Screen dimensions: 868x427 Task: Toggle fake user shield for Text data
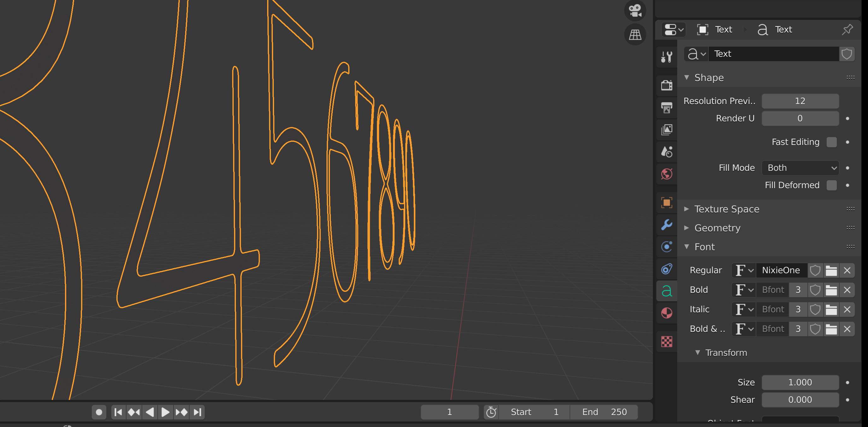coord(847,54)
